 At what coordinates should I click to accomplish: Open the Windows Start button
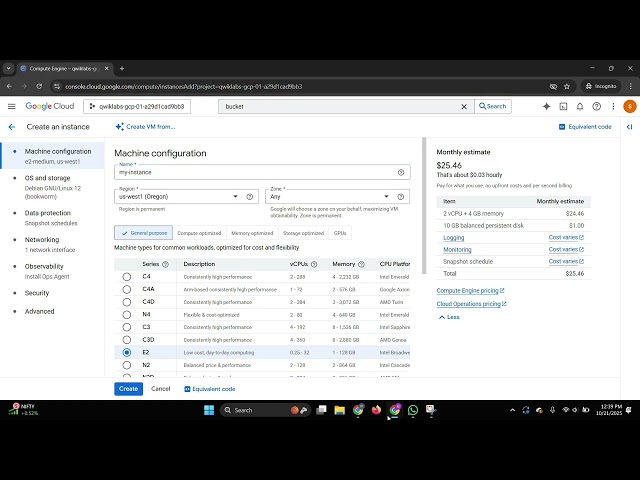209,410
